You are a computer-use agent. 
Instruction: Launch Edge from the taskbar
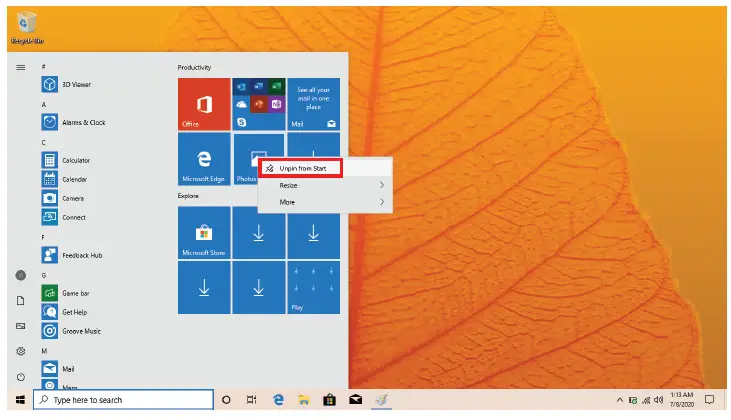[278, 399]
